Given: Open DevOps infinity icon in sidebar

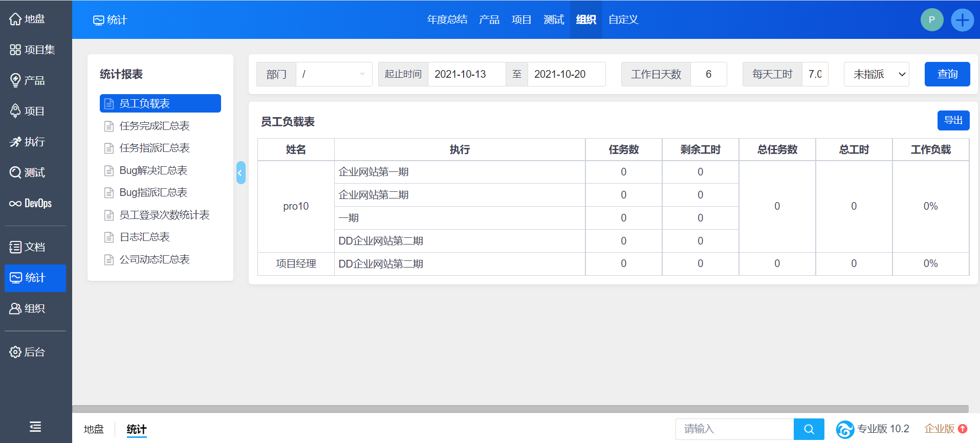Looking at the screenshot, I should click(15, 203).
